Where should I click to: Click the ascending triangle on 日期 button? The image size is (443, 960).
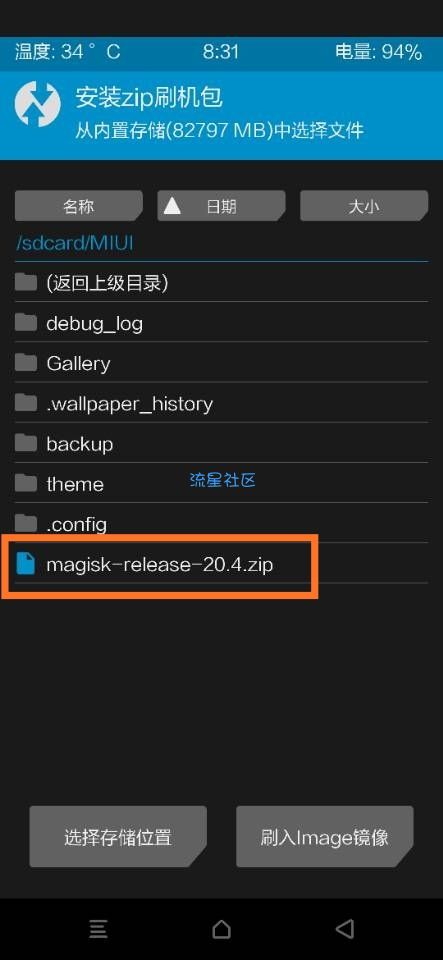(172, 206)
